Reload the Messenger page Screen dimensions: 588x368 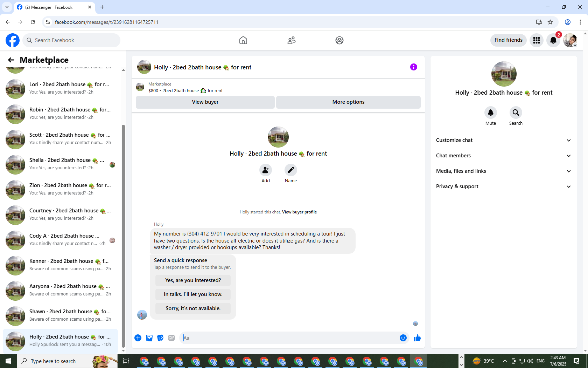point(33,22)
